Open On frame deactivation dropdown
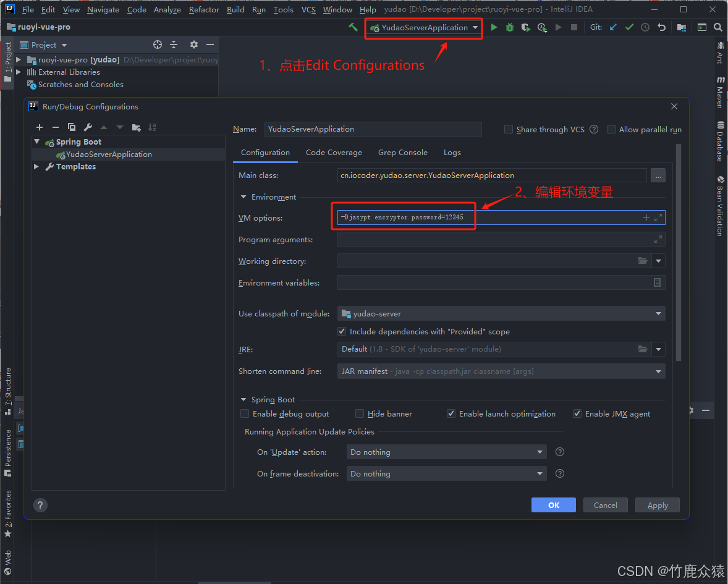 click(446, 473)
